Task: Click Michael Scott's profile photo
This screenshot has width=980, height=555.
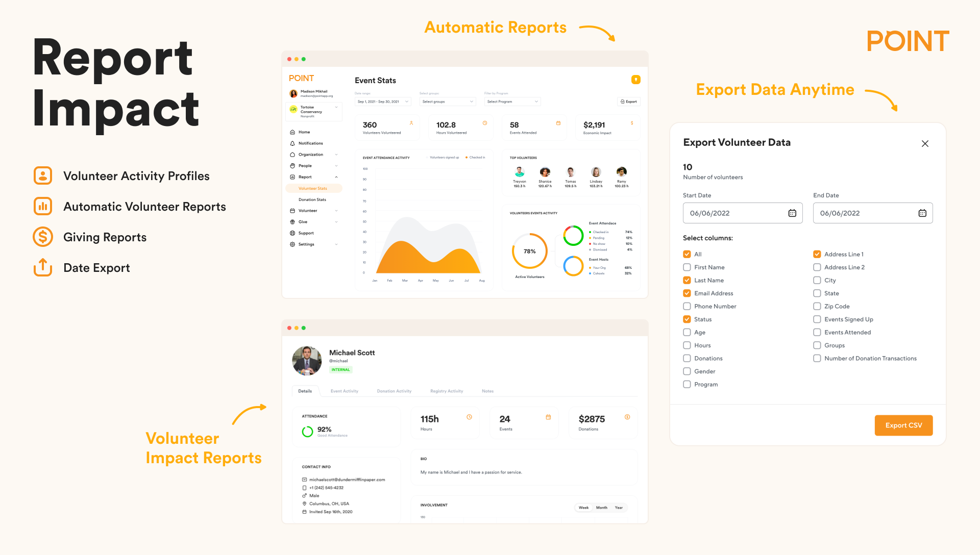Action: pyautogui.click(x=306, y=361)
